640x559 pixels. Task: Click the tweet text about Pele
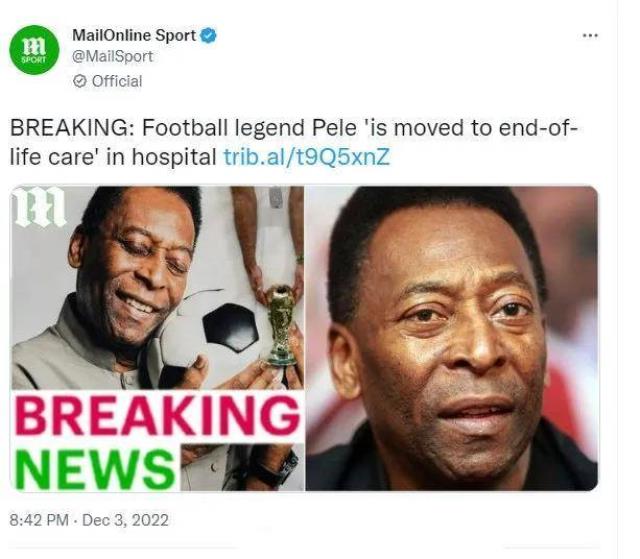pos(294,142)
